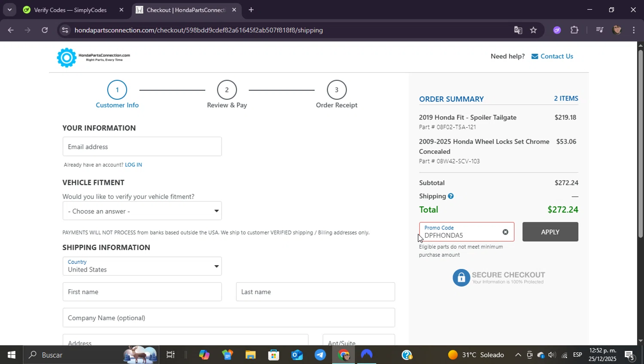Click step 3 Order Receipt circle
The width and height of the screenshot is (644, 364).
click(337, 90)
